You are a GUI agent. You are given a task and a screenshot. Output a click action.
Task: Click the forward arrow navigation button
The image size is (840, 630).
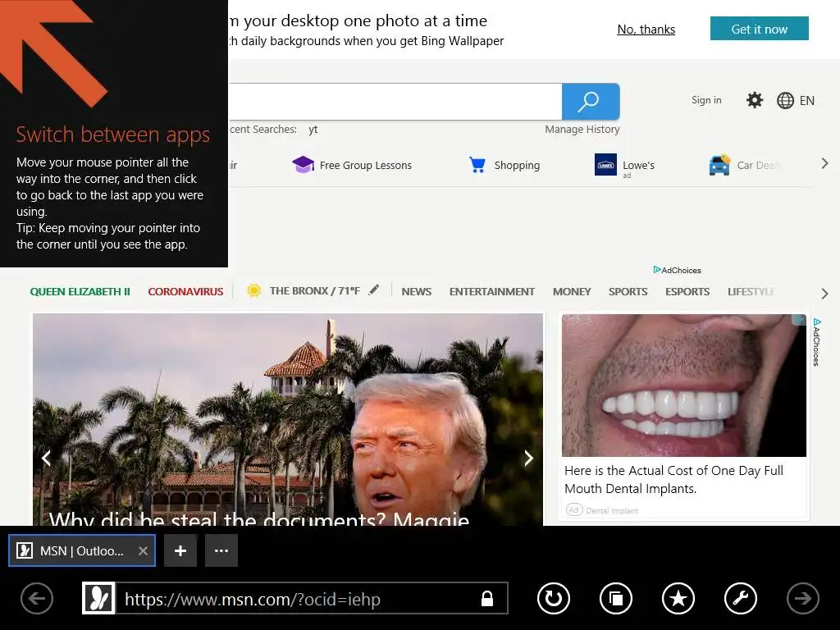click(802, 598)
